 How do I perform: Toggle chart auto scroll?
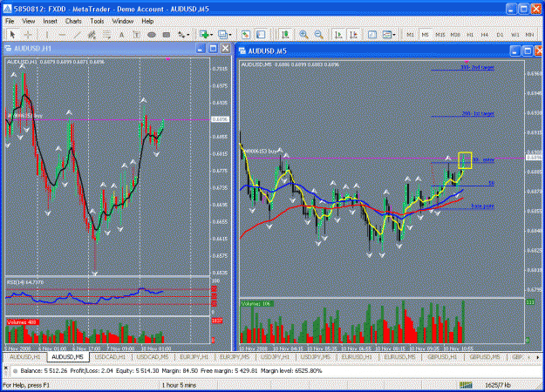click(x=337, y=35)
